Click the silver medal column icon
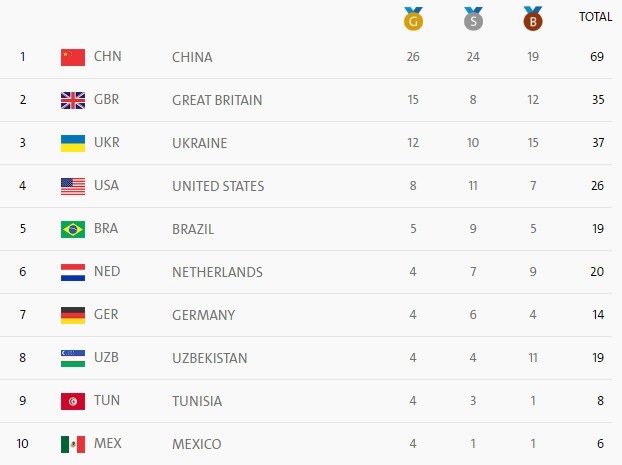Viewport: 622px width, 465px height. [473, 18]
